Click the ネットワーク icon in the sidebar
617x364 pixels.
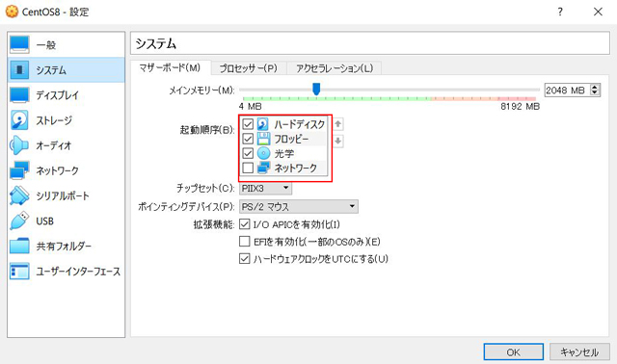(19, 170)
